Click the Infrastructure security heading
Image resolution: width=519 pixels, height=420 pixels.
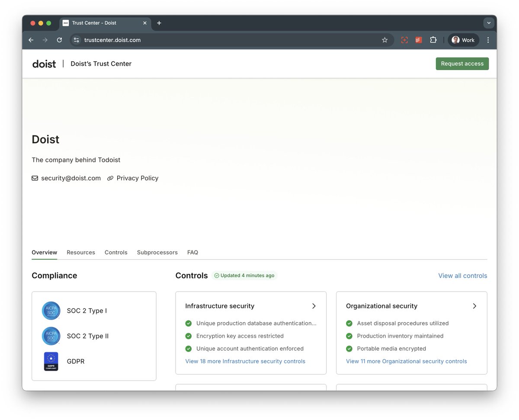220,306
